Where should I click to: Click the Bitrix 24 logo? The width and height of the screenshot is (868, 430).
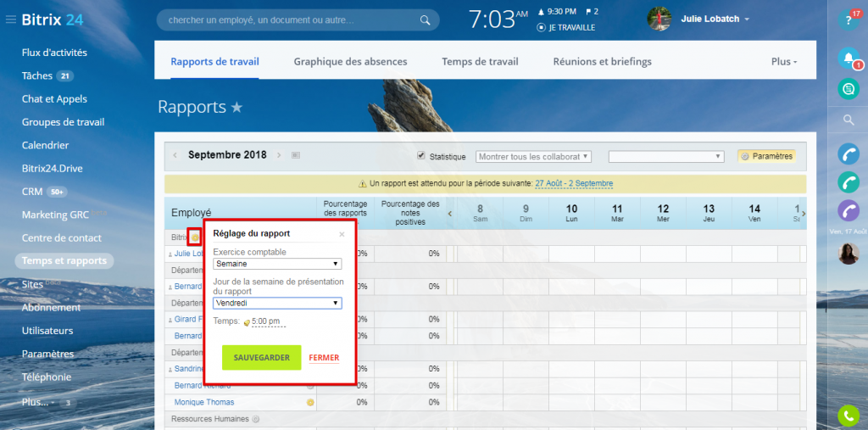53,20
